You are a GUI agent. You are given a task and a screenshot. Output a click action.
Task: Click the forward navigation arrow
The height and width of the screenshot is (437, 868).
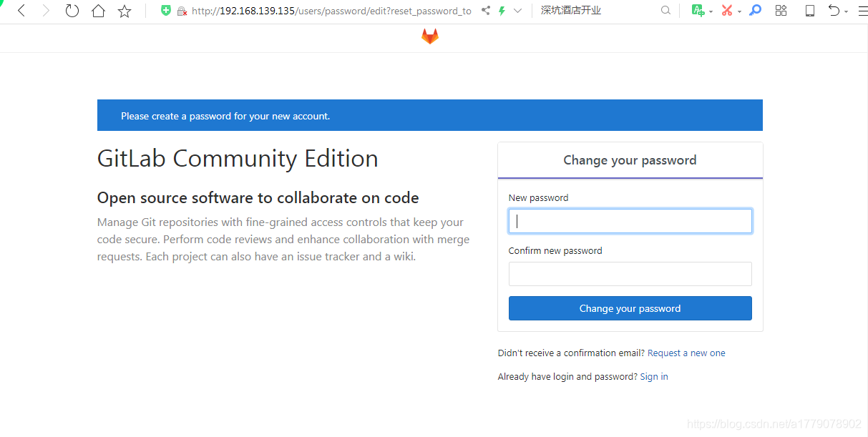click(47, 11)
